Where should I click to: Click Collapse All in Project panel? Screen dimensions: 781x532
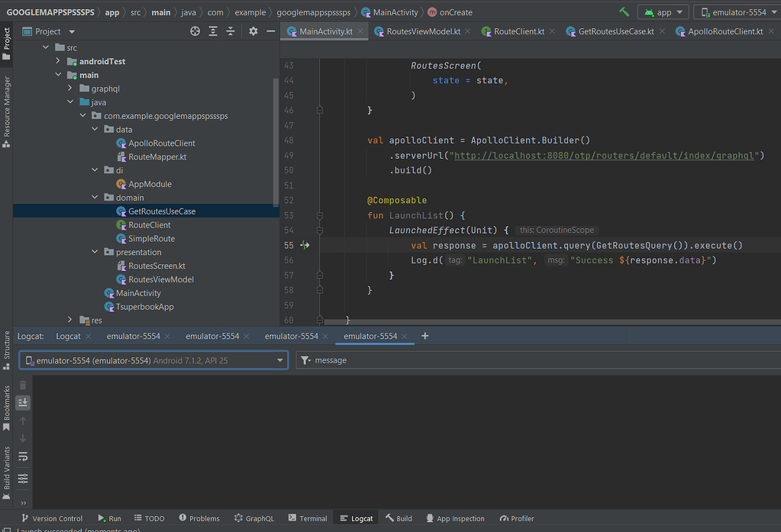231,31
